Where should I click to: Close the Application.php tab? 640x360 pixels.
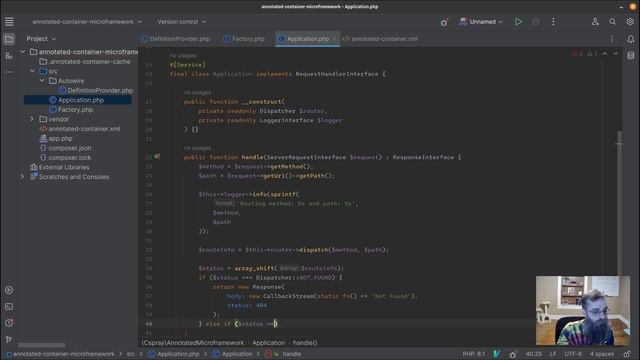coord(334,39)
